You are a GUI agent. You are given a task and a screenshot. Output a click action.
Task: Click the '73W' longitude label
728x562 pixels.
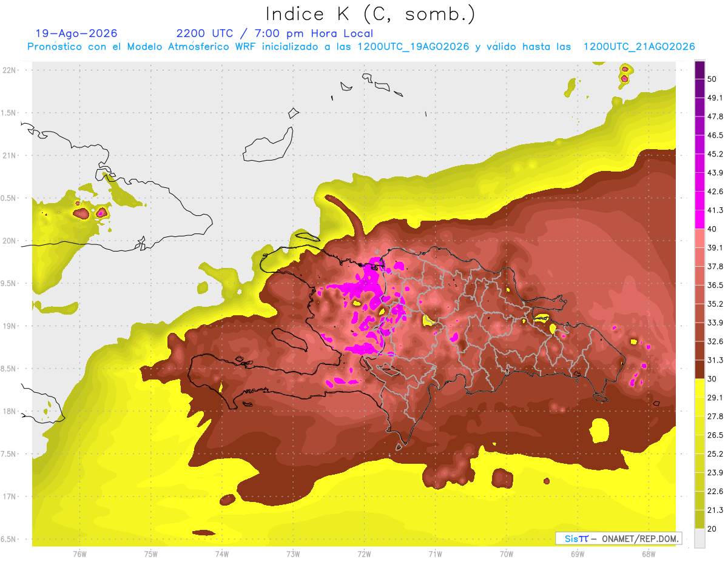click(x=293, y=554)
